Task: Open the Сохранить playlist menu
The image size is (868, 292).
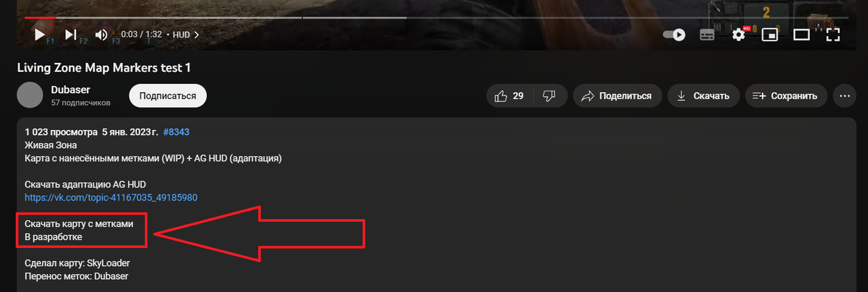Action: [x=786, y=96]
